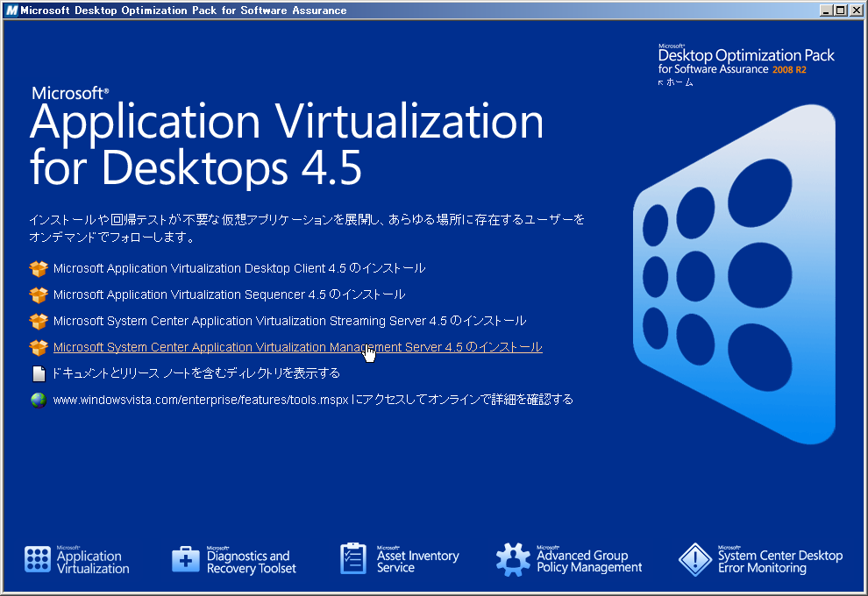868x596 pixels.
Task: Click the package icon beside Management Server 4.5
Action: point(38,347)
